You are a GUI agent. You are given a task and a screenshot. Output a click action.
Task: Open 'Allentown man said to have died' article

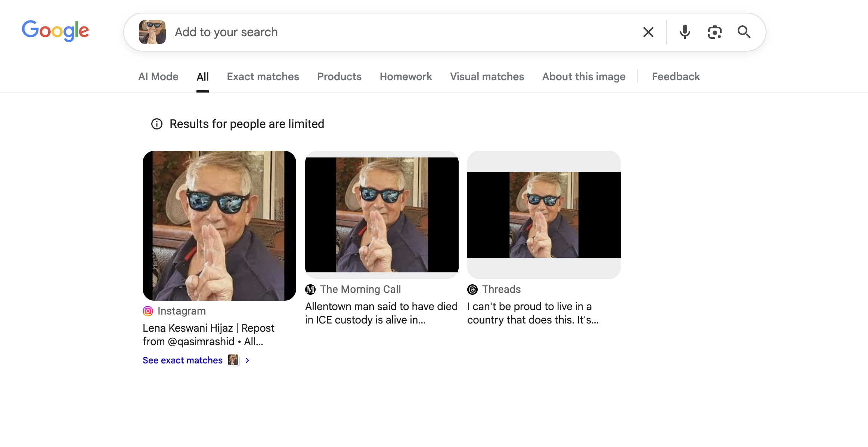pyautogui.click(x=381, y=313)
